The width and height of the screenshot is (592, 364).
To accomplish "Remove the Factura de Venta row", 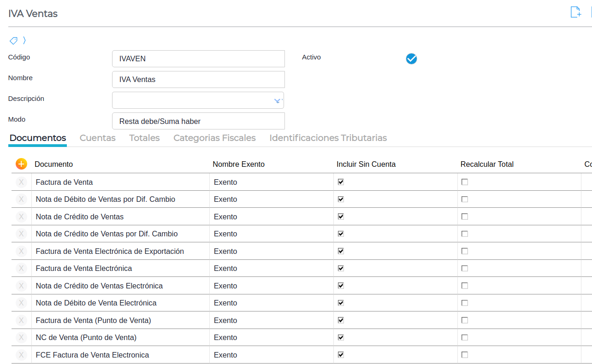I will coord(21,182).
